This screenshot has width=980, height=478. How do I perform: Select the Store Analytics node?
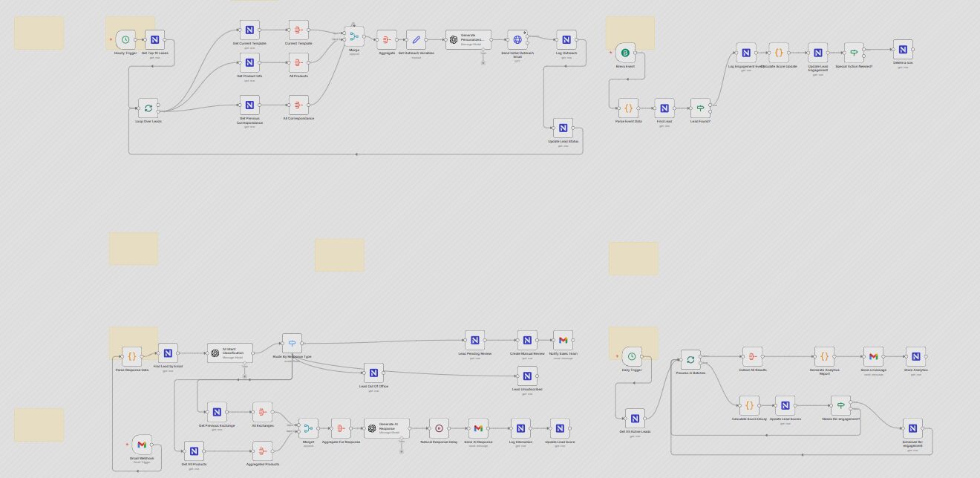pos(915,356)
